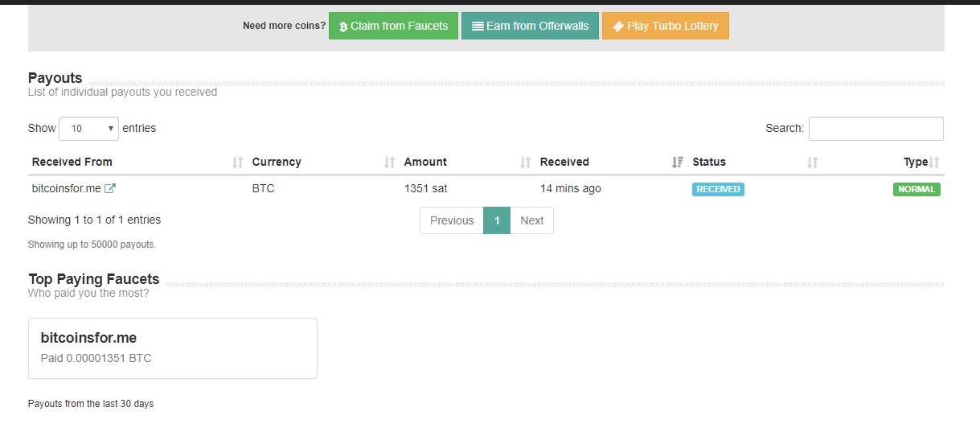Open bitcoinsfor.me top paying faucet card

point(173,348)
